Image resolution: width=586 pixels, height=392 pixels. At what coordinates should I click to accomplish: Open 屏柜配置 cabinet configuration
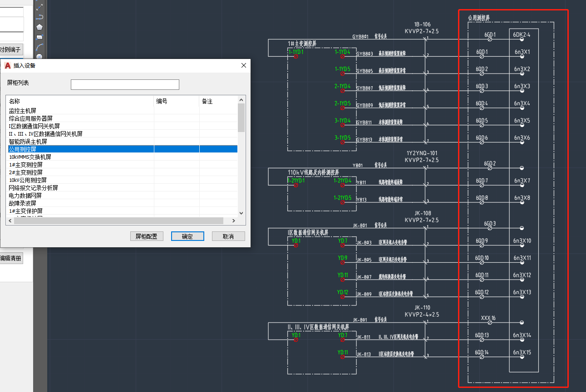click(147, 236)
